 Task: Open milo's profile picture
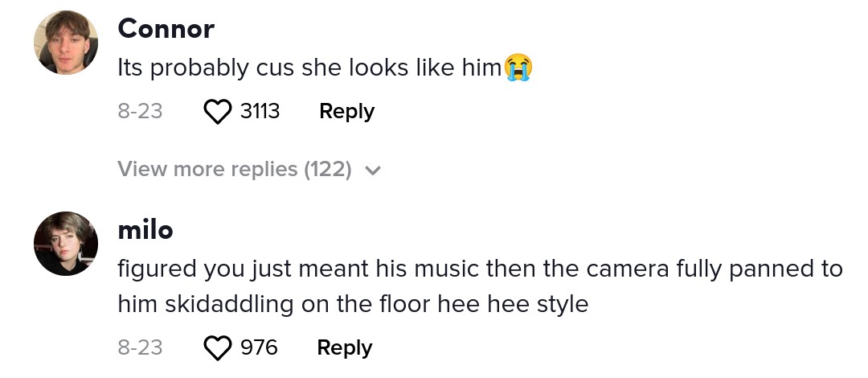(66, 244)
